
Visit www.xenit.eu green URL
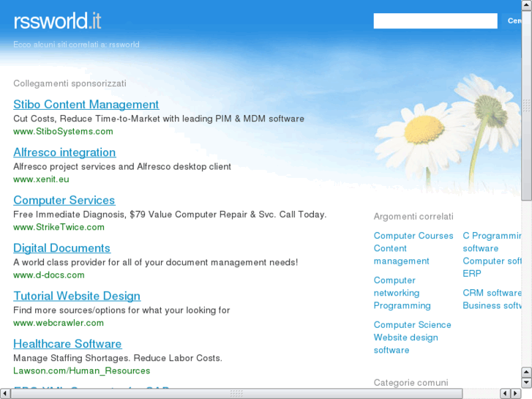point(41,179)
